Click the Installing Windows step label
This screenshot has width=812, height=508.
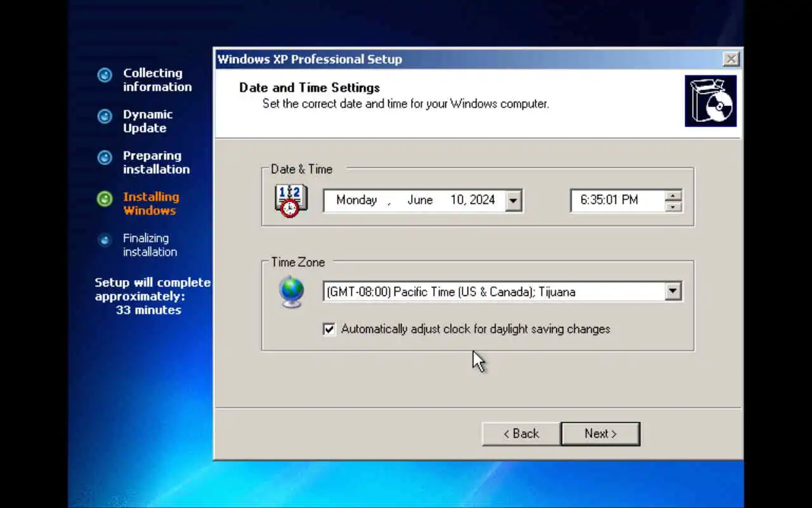click(151, 204)
